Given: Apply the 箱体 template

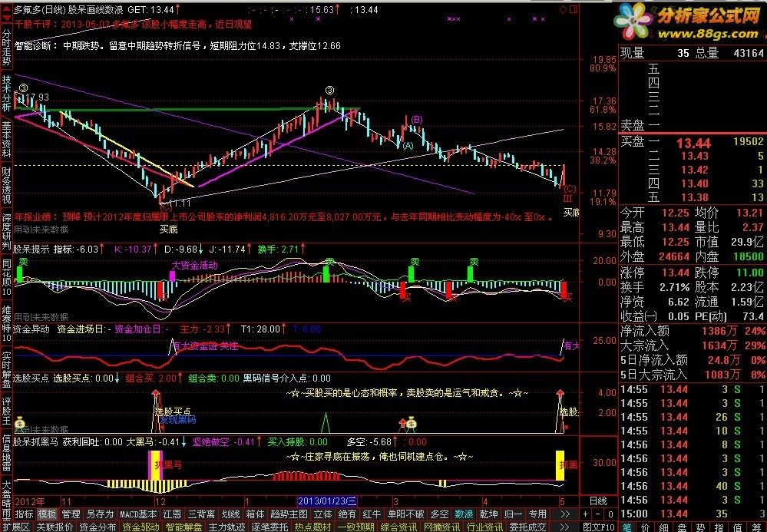Looking at the screenshot, I should click(255, 514).
